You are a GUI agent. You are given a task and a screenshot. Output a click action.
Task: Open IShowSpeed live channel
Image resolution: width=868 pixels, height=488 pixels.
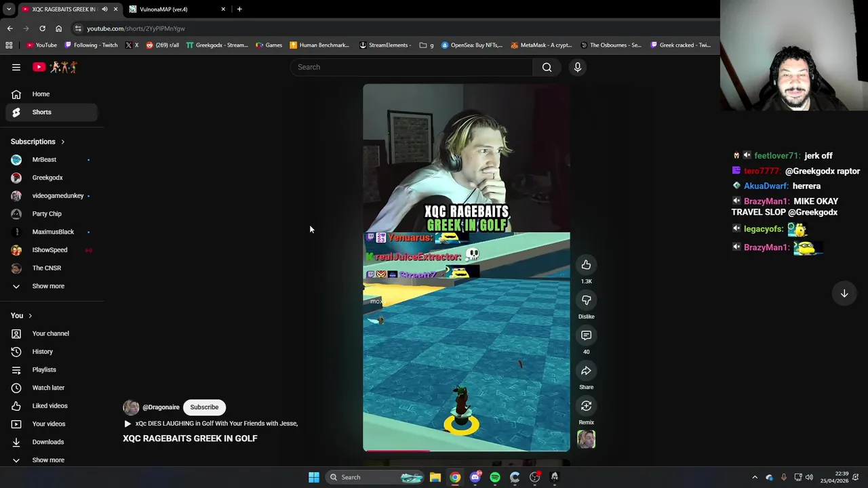[52, 250]
